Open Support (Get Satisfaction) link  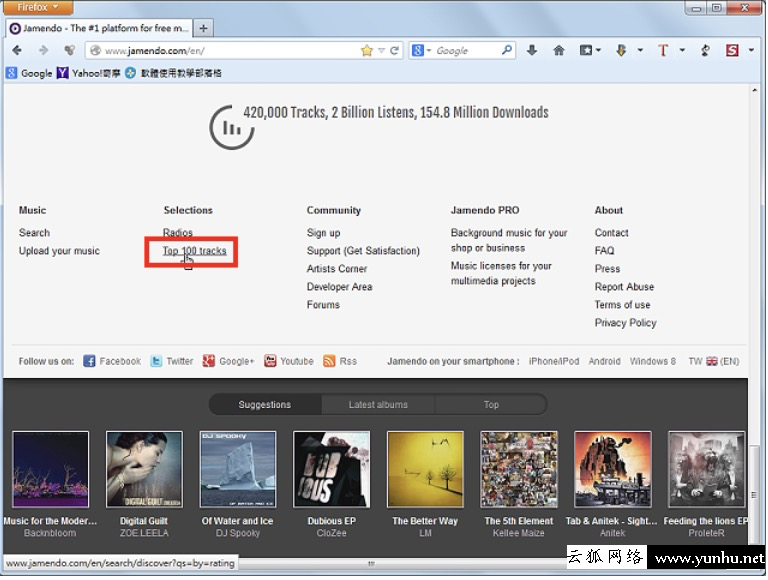point(363,251)
